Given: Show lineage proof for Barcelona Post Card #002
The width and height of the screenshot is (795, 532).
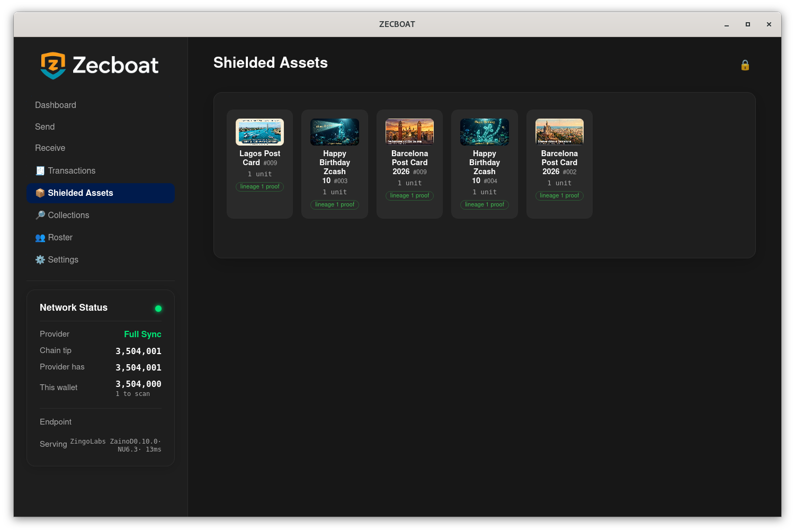Looking at the screenshot, I should pyautogui.click(x=559, y=196).
